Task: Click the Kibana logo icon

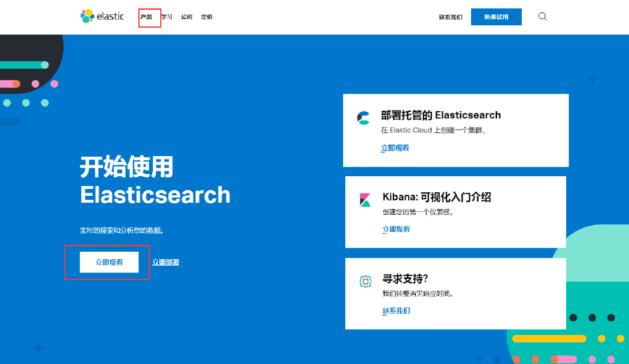Action: coord(365,200)
